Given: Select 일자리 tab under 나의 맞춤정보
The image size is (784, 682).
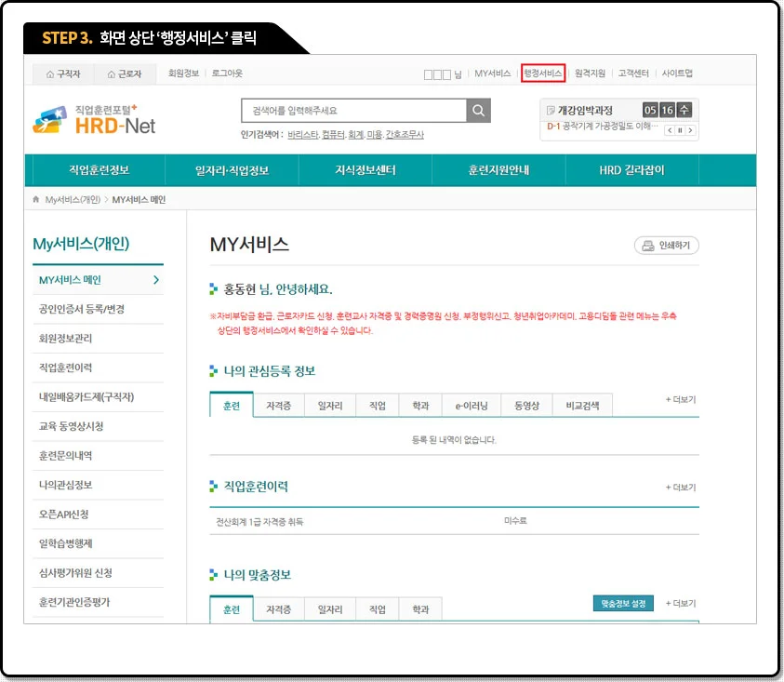Looking at the screenshot, I should tap(330, 609).
